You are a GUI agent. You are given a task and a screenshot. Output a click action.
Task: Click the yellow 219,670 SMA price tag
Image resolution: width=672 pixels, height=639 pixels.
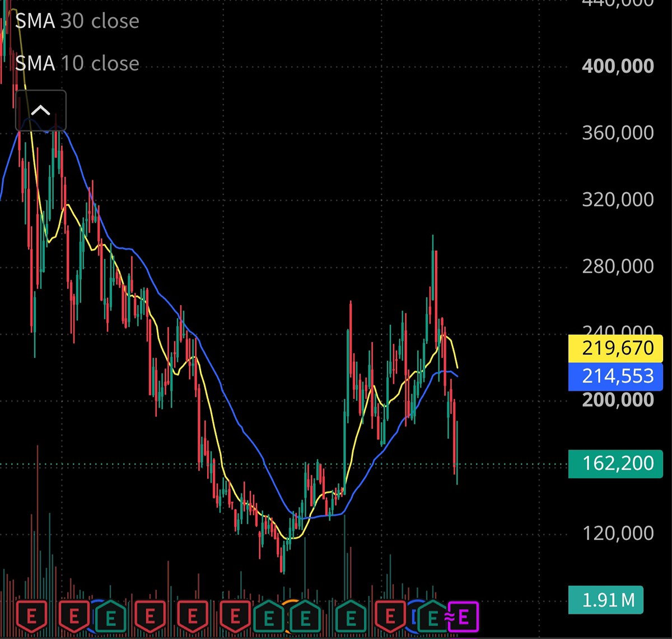[x=615, y=348]
